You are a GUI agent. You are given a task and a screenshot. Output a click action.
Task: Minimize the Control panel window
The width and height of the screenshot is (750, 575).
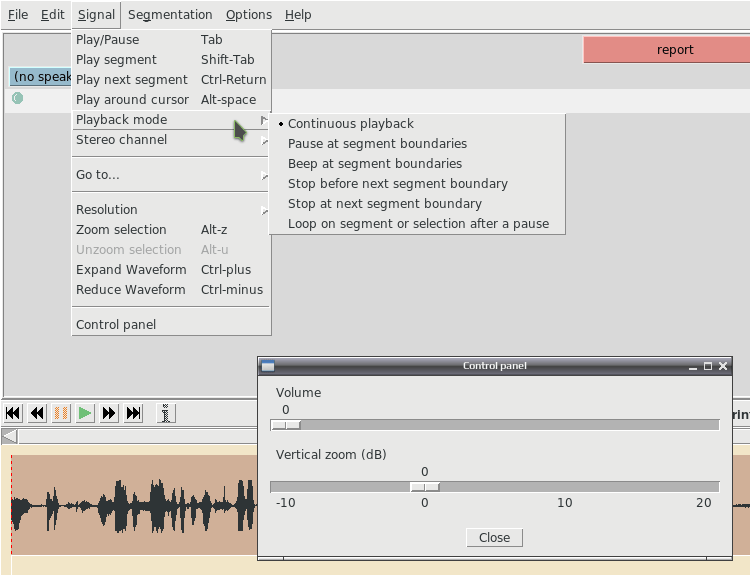pos(693,367)
